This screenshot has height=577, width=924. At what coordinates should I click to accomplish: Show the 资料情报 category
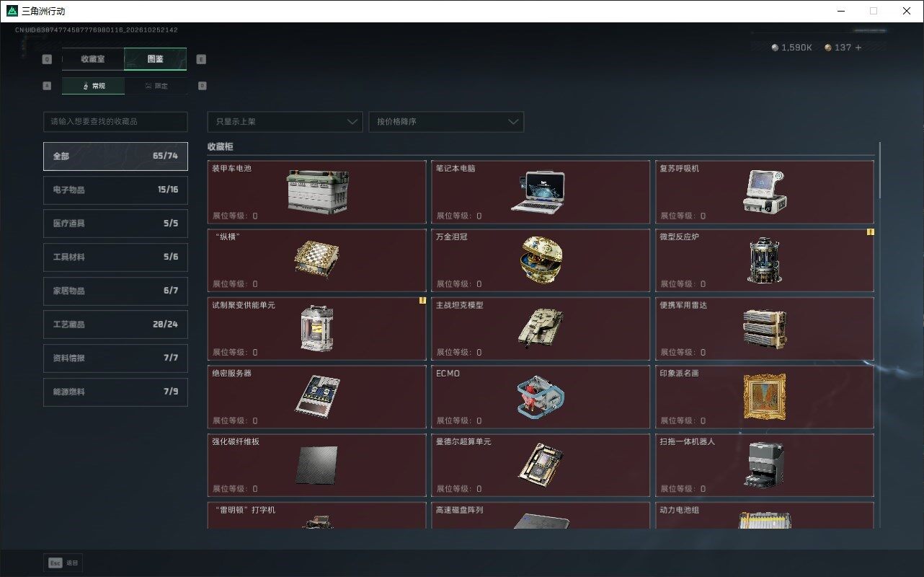115,358
